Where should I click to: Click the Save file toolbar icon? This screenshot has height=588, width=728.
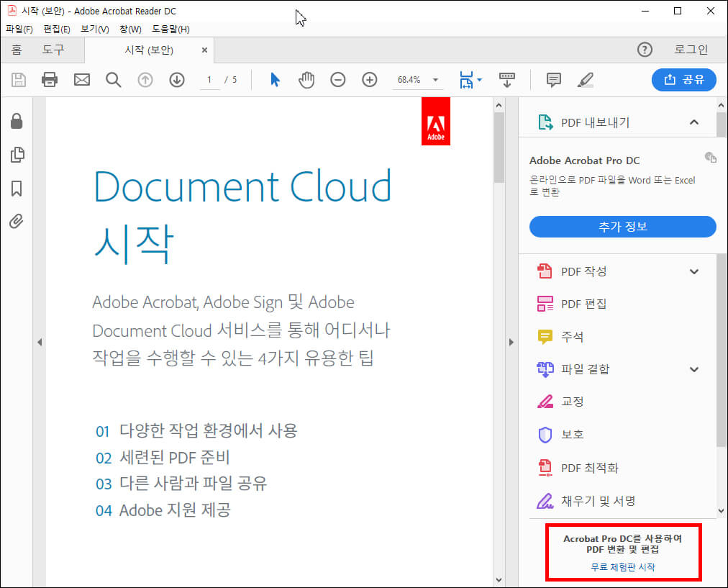(19, 80)
